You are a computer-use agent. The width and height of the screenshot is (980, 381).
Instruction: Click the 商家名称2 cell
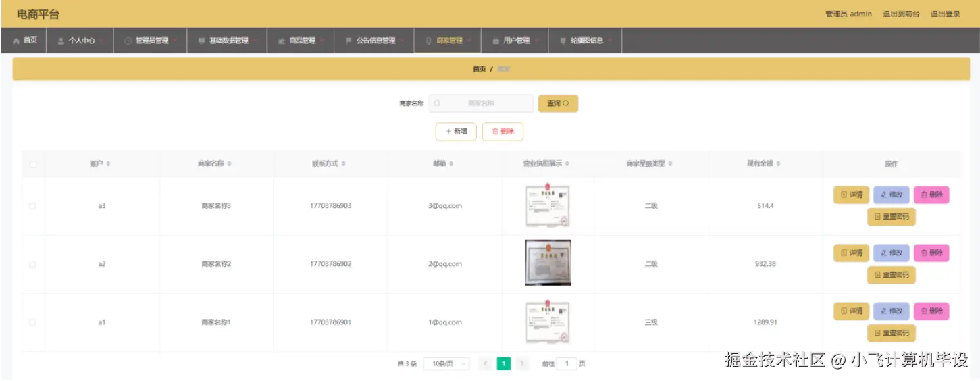pyautogui.click(x=216, y=264)
